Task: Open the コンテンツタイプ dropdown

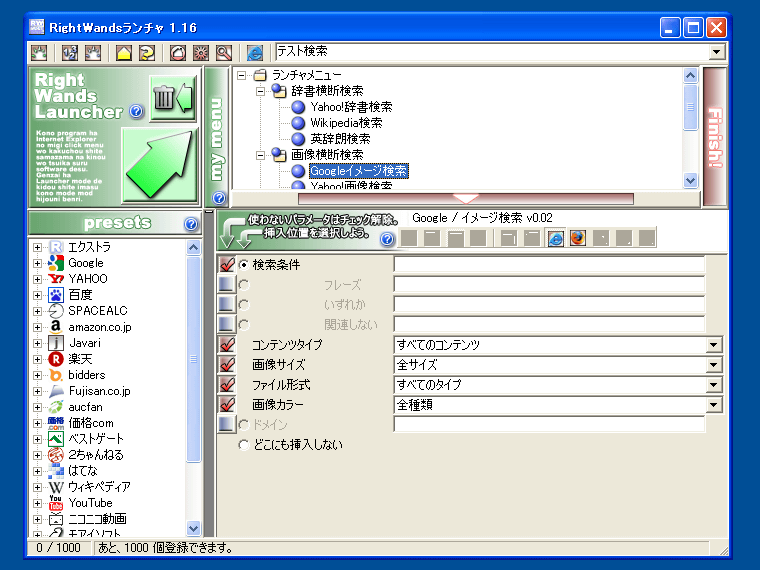Action: [x=713, y=345]
